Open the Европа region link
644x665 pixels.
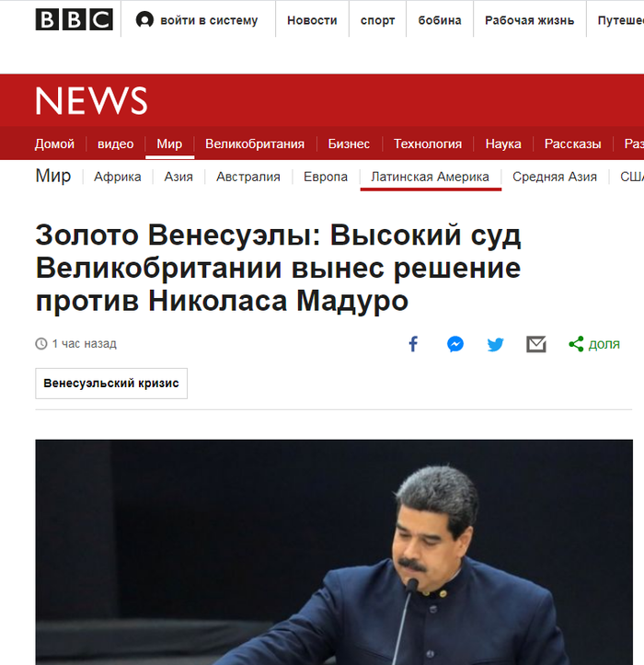326,177
